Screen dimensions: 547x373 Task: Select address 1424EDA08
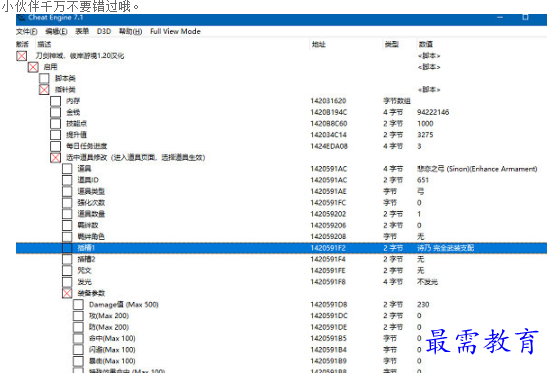point(329,146)
